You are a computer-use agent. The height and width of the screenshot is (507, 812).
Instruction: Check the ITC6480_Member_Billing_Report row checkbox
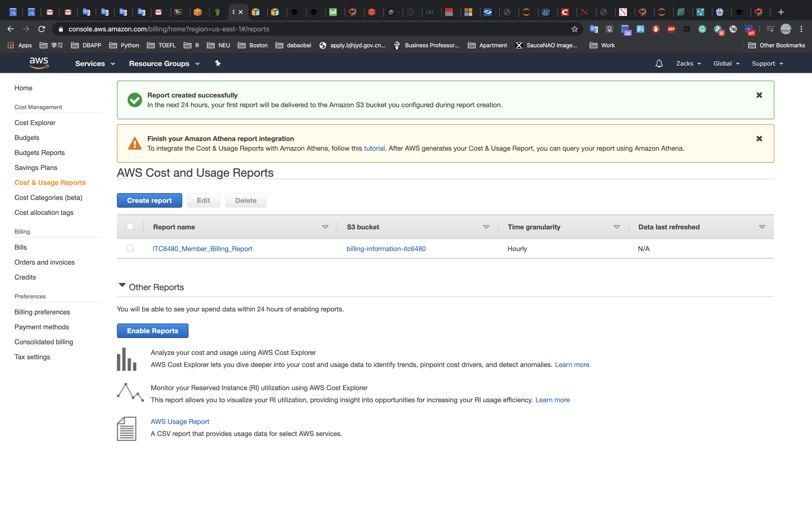coord(130,248)
